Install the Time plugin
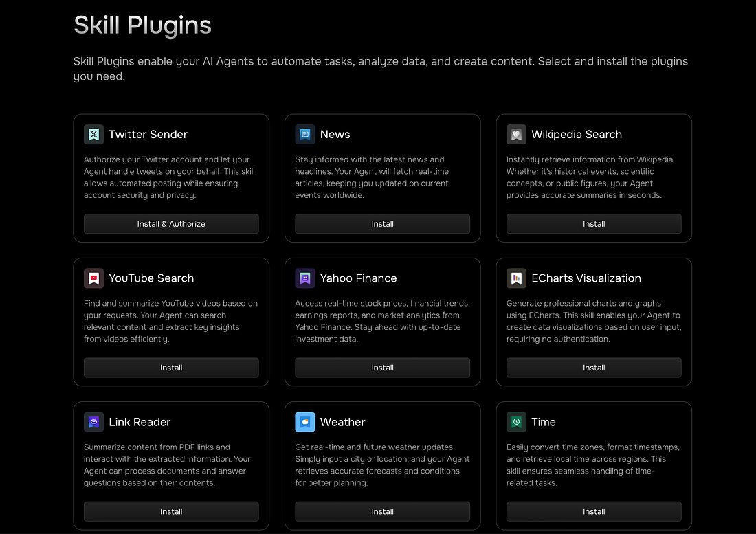 pos(594,511)
